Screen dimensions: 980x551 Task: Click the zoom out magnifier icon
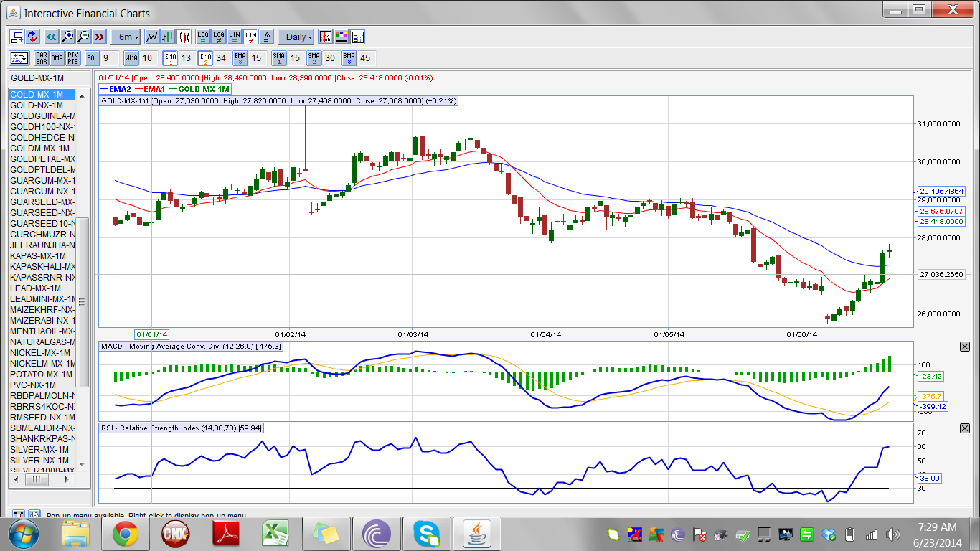click(x=83, y=37)
